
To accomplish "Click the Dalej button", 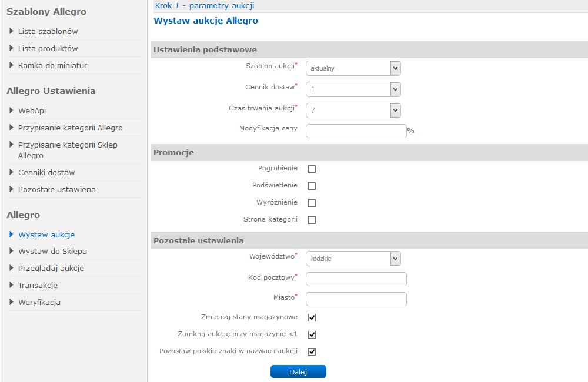I will (x=299, y=371).
